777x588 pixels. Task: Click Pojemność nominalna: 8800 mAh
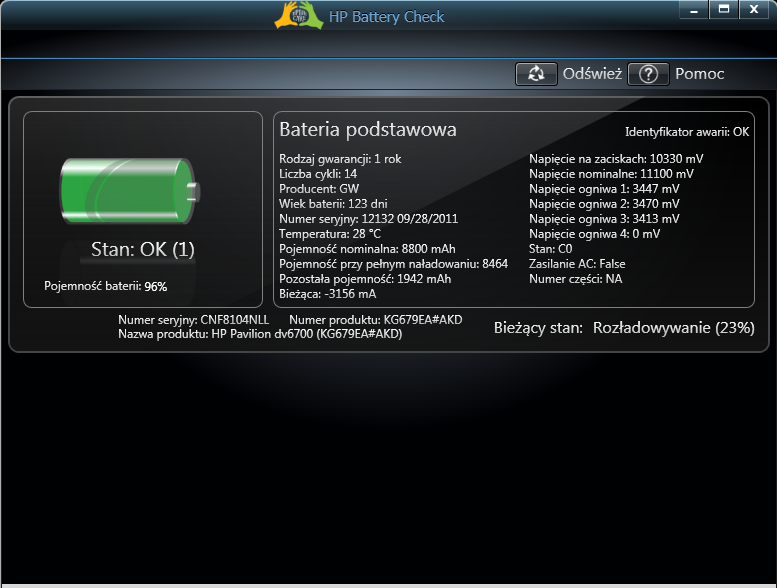pos(367,249)
